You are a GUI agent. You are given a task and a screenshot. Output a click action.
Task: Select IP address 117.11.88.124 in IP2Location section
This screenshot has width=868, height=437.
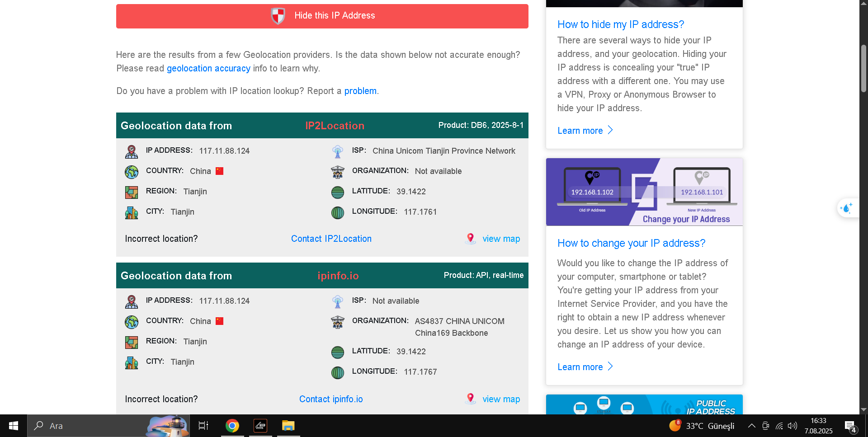[x=224, y=151]
